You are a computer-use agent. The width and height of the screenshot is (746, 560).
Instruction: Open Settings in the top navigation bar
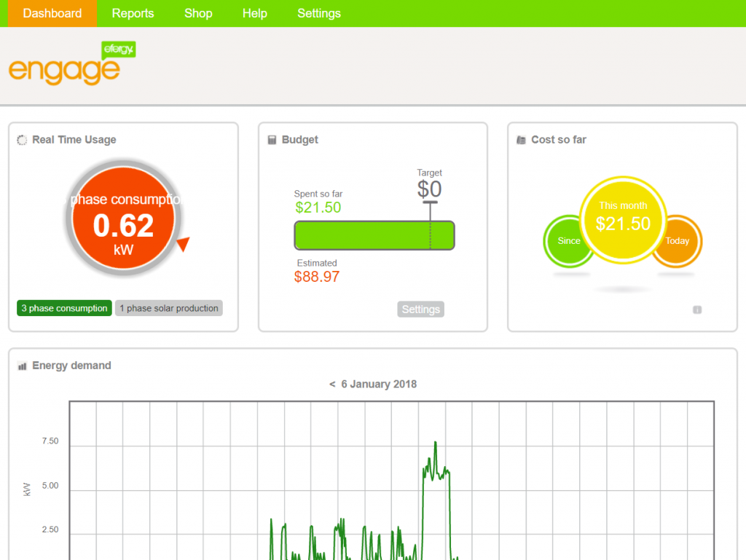click(x=319, y=13)
